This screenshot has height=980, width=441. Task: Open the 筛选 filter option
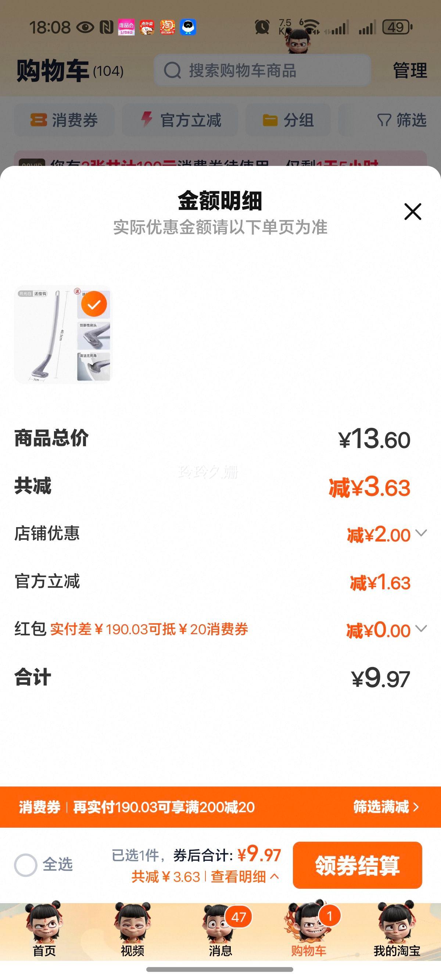click(402, 120)
